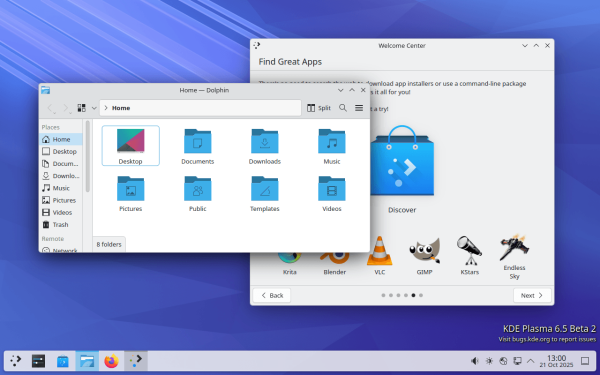Click the Home breadcrumb in location bar
The width and height of the screenshot is (600, 375).
point(121,108)
